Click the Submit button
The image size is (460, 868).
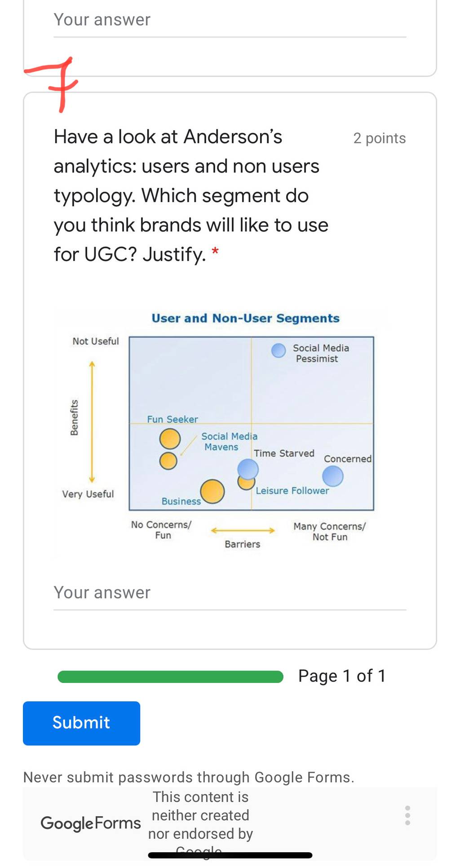tap(81, 723)
